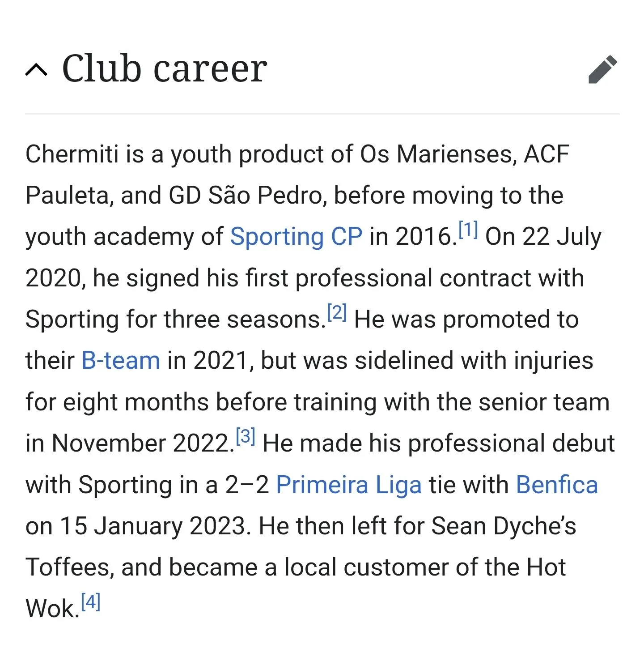The height and width of the screenshot is (661, 644).
Task: Open the Primeira Liga link
Action: (348, 485)
